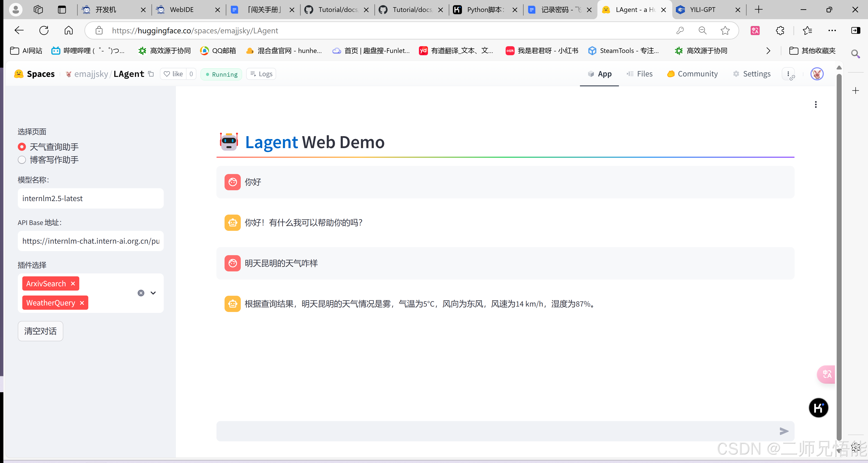Viewport: 868px width, 463px height.
Task: Open Settings for the LAgent space
Action: [x=752, y=74]
